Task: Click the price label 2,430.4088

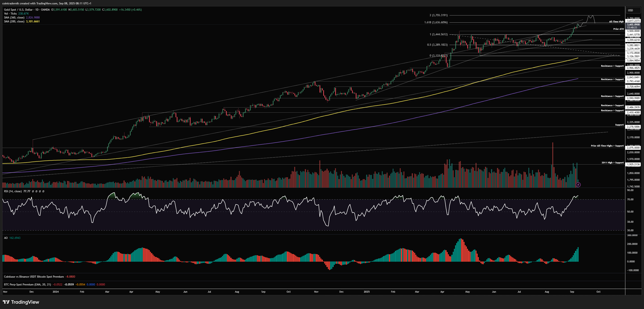Action: click(633, 112)
